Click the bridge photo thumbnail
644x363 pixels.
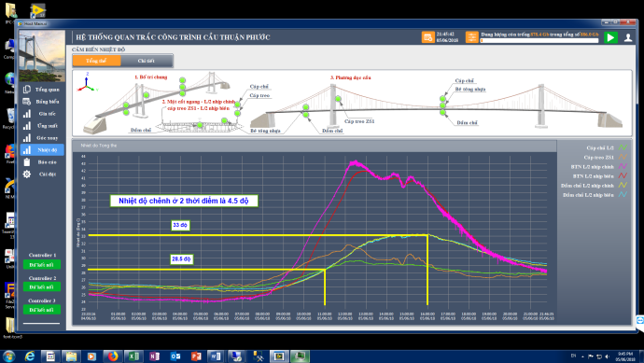click(x=42, y=56)
